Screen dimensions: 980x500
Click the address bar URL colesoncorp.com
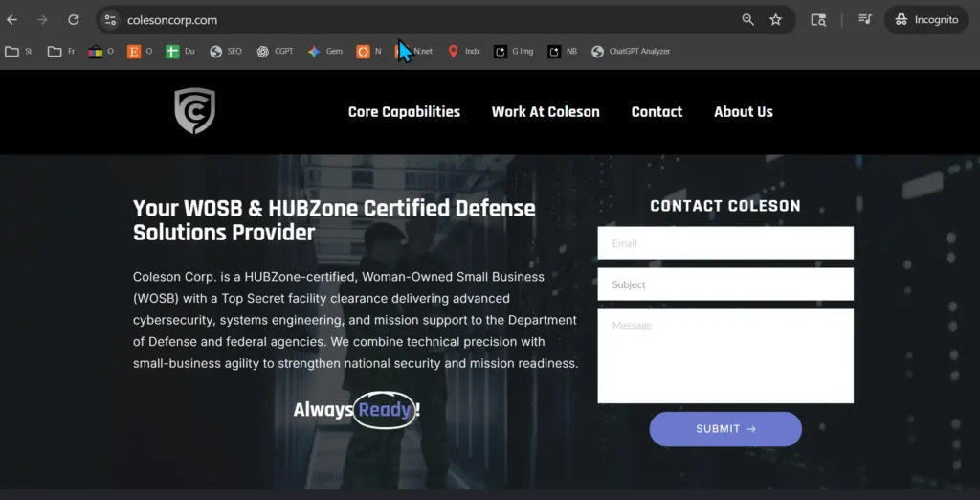[172, 20]
